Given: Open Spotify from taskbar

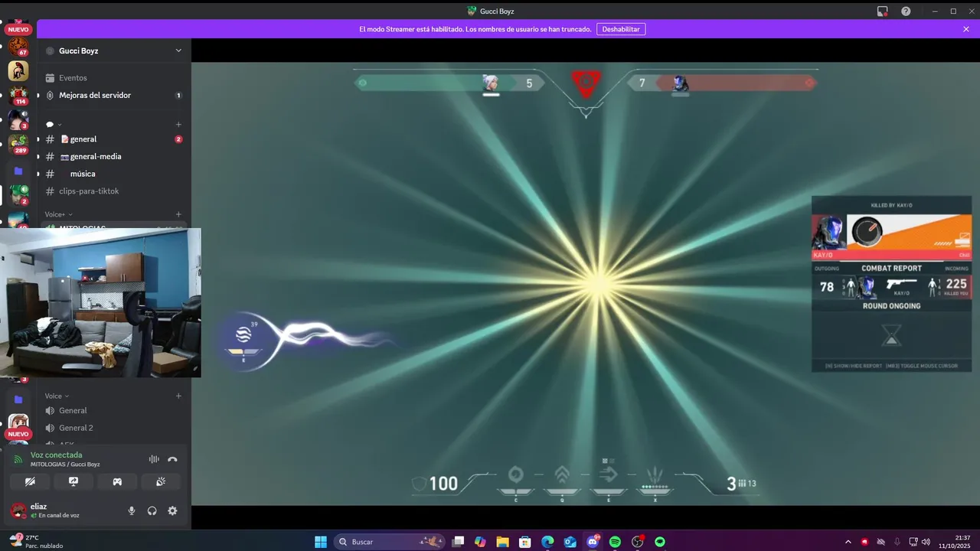Looking at the screenshot, I should coord(615,542).
